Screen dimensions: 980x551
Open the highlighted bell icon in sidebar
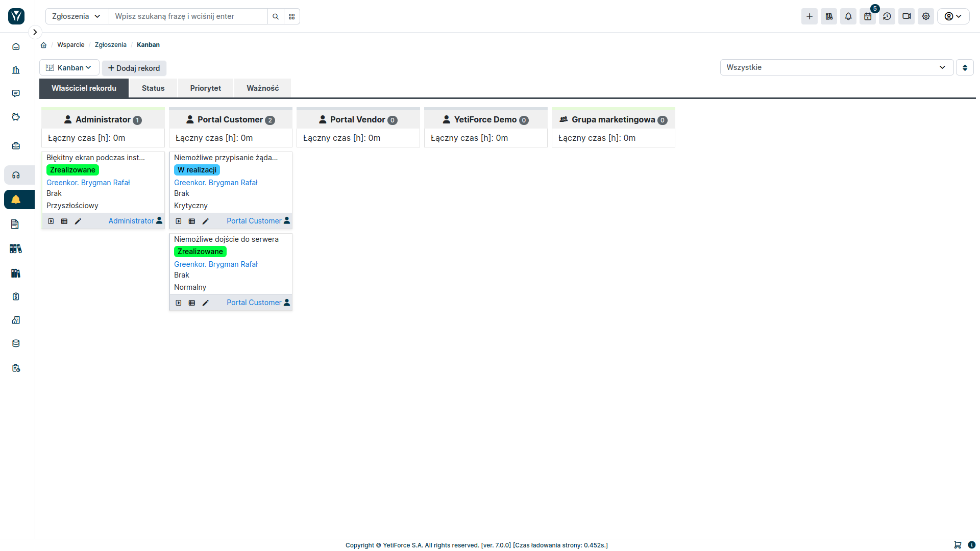16,199
